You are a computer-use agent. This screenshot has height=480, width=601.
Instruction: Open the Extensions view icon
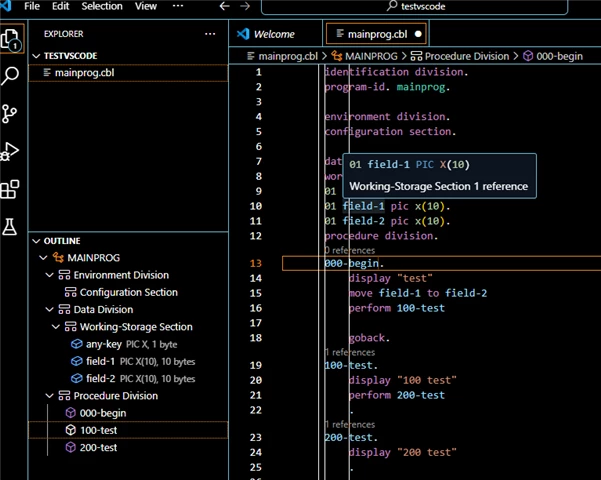coord(10,189)
